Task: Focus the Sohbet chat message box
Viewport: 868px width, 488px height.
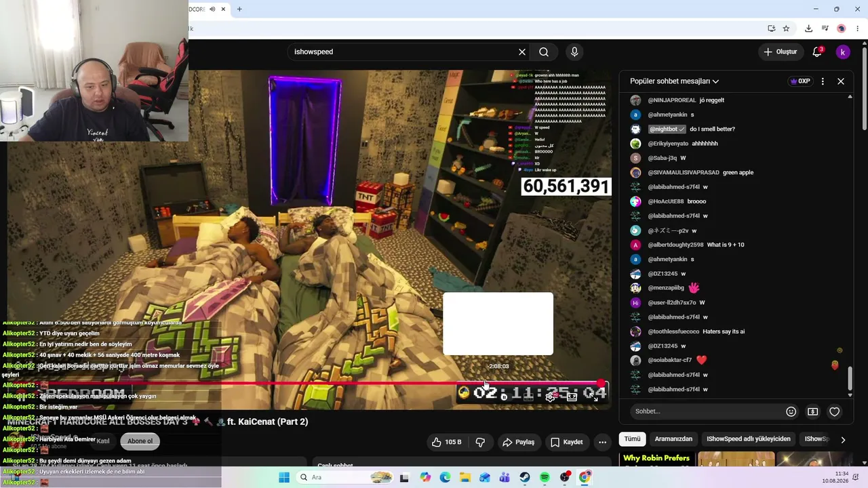Action: 705,411
